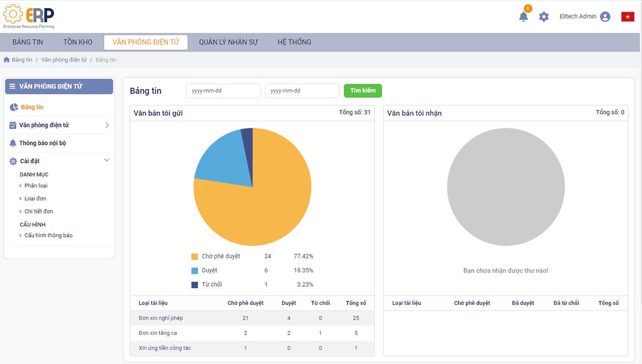Click the Văn bản tôi nhận heading
Image resolution: width=642 pixels, height=364 pixels.
click(x=414, y=113)
